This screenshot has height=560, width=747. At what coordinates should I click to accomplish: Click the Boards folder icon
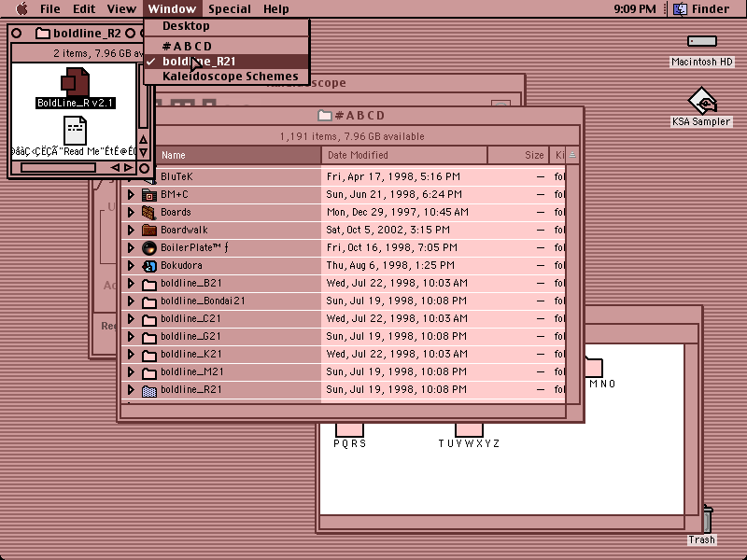(149, 213)
